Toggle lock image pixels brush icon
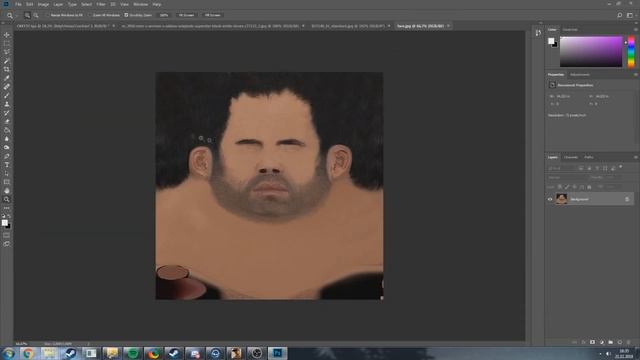The height and width of the screenshot is (360, 640). tap(567, 187)
